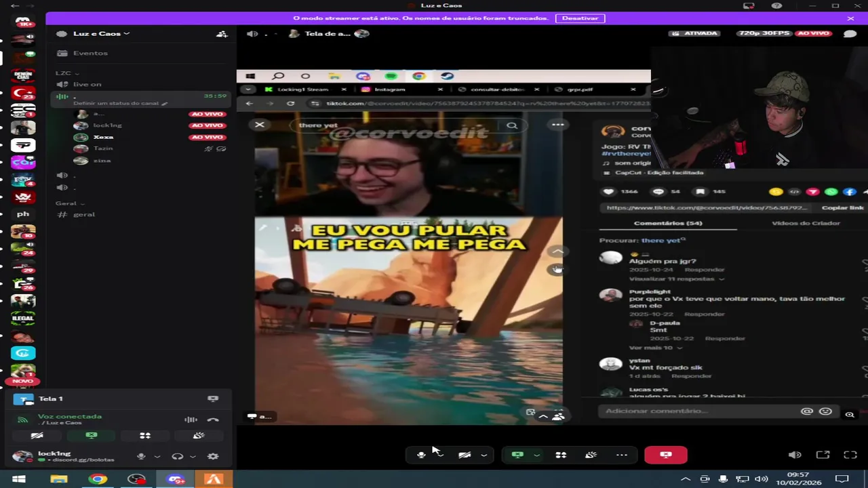Open chat bubble icon in call header
Viewport: 868px width, 488px height.
click(850, 34)
